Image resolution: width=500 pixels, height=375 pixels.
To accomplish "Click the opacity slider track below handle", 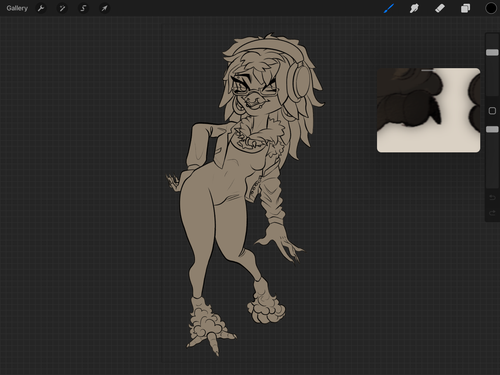I will (x=492, y=160).
